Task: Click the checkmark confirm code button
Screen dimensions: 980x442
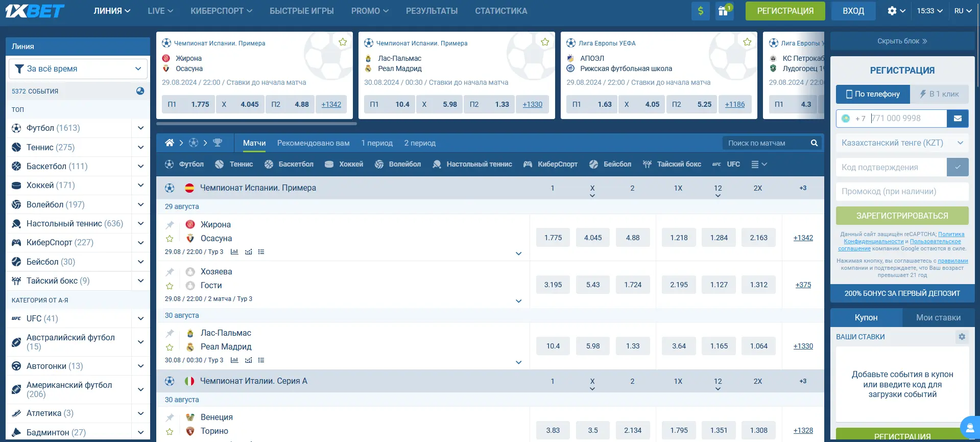Action: tap(958, 167)
